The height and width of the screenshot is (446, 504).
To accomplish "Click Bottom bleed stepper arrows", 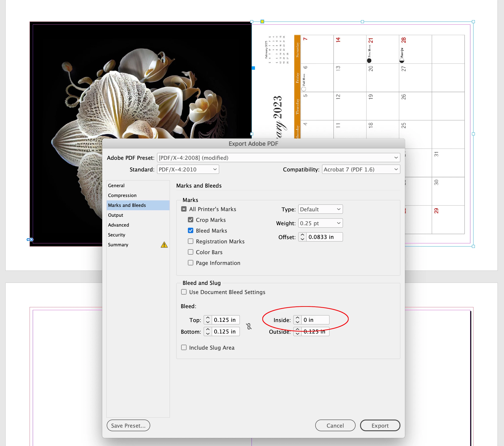I will point(208,332).
